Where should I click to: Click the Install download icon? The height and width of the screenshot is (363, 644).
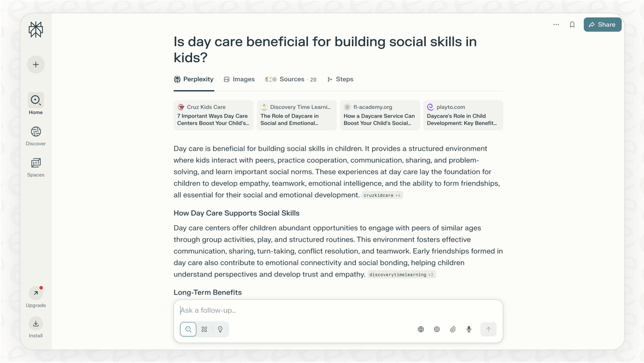(x=36, y=324)
